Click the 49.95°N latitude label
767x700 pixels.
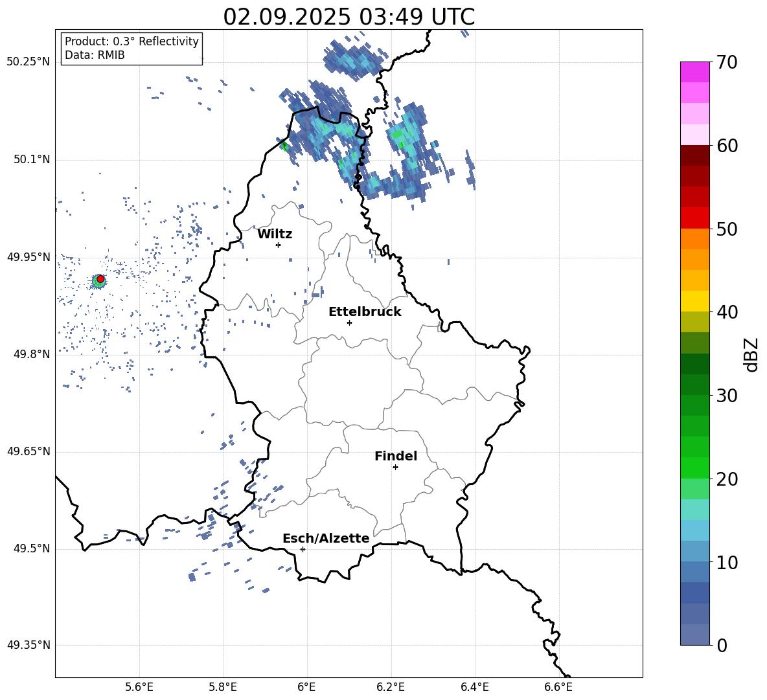tap(29, 257)
